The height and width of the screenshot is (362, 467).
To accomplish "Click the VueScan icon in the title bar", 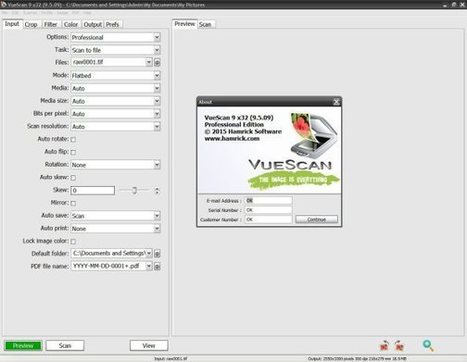I will click(4, 4).
